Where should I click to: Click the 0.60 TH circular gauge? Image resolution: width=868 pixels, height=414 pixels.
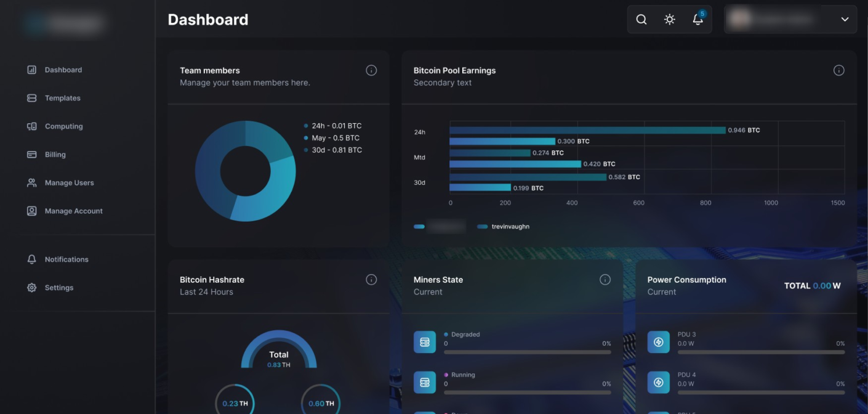(321, 400)
